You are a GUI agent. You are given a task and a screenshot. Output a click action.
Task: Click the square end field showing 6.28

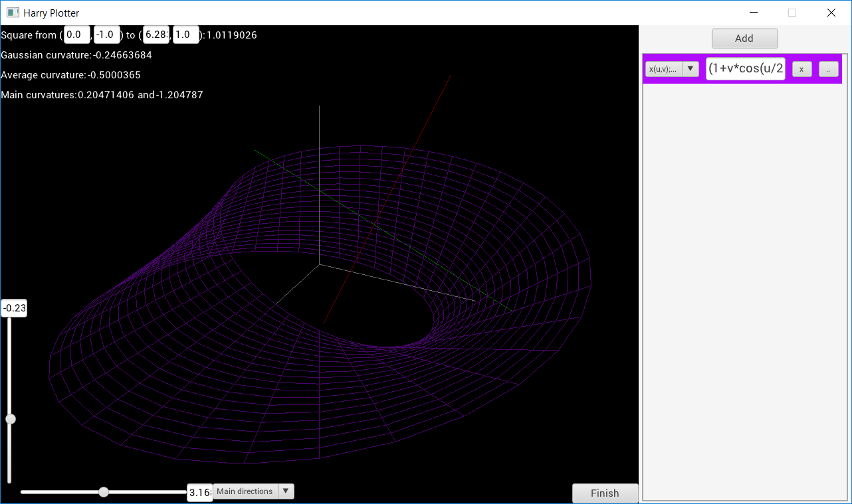point(156,35)
